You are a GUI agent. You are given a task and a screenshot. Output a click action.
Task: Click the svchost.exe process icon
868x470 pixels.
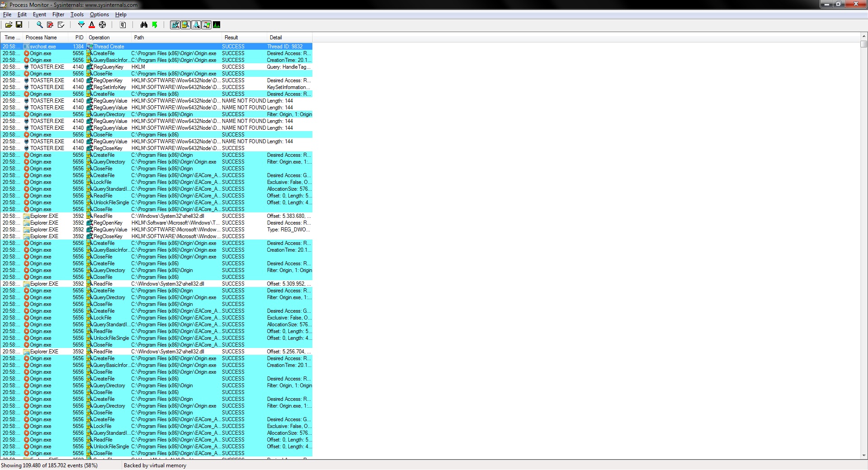(x=26, y=47)
